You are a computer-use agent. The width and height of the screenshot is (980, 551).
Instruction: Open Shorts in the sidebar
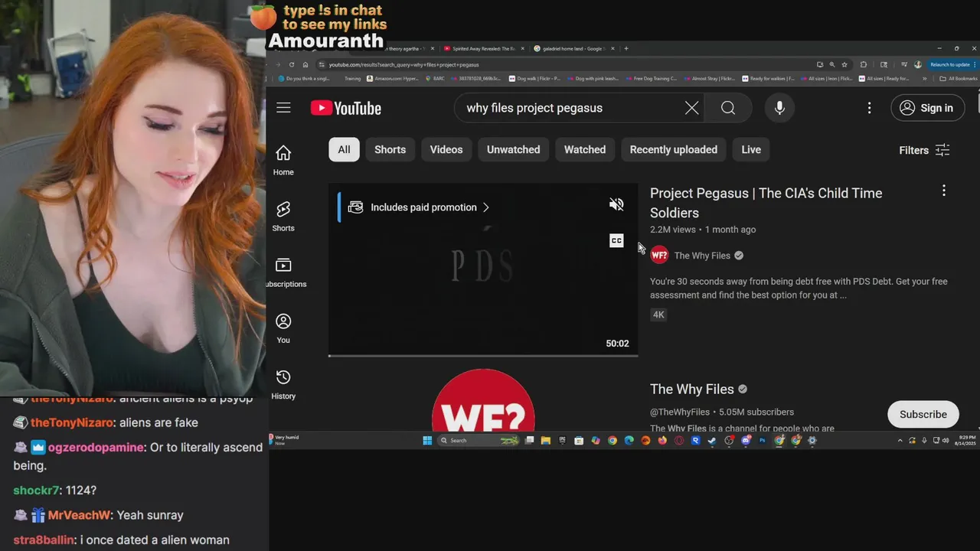point(283,217)
